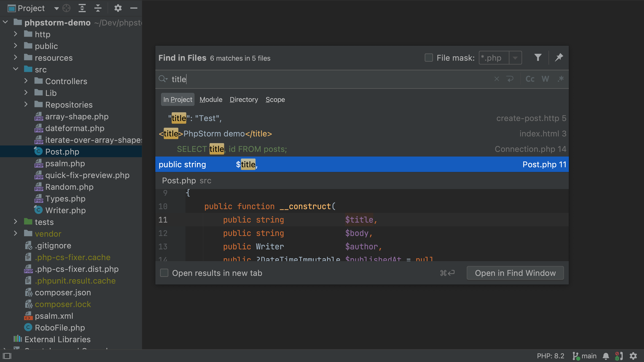644x362 pixels.
Task: Expand the http folder
Action: (15, 34)
